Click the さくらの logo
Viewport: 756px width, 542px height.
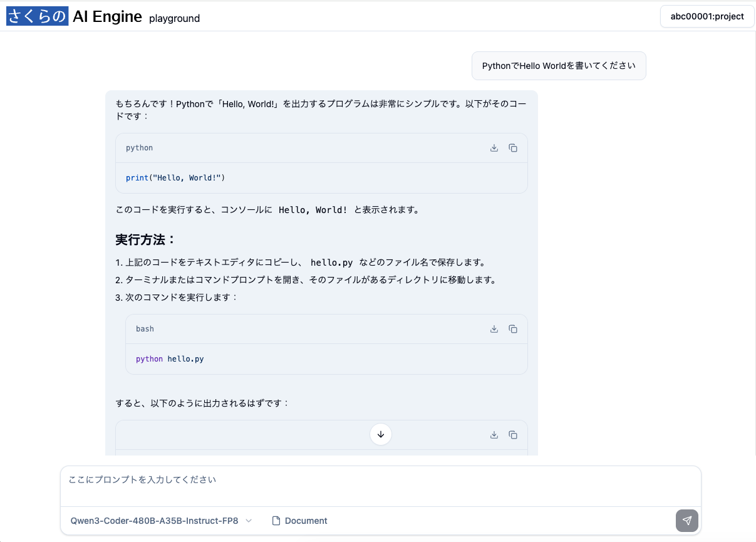(x=37, y=17)
